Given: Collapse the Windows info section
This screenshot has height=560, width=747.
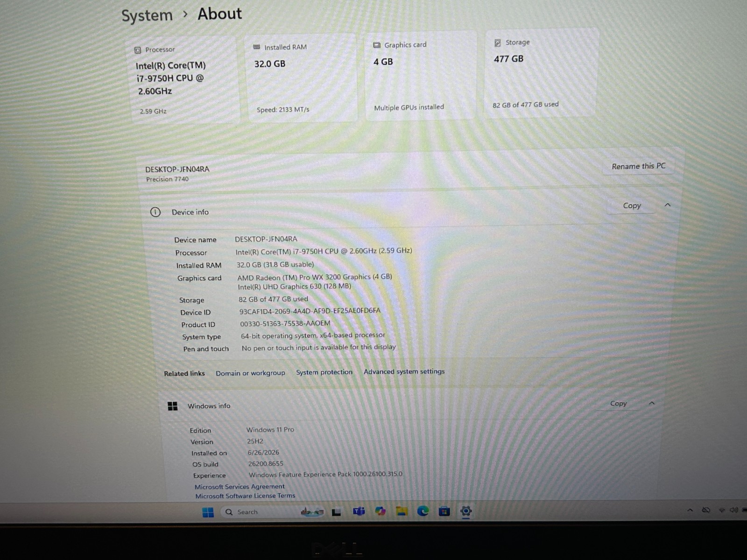Looking at the screenshot, I should [652, 403].
